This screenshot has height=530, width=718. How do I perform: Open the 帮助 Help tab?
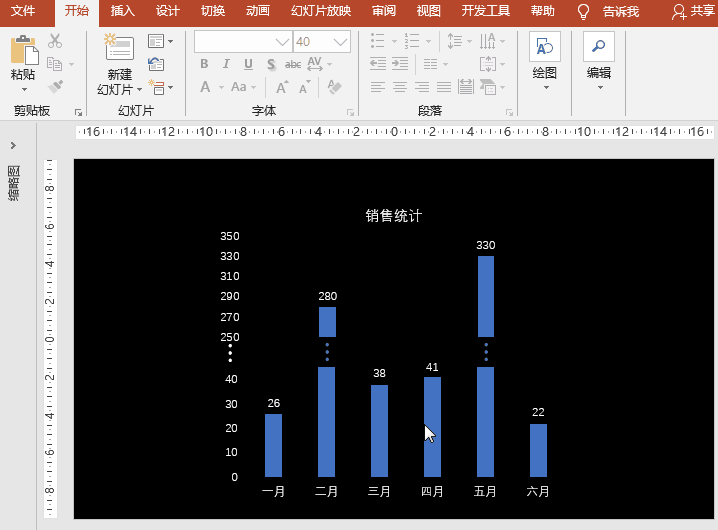(543, 11)
